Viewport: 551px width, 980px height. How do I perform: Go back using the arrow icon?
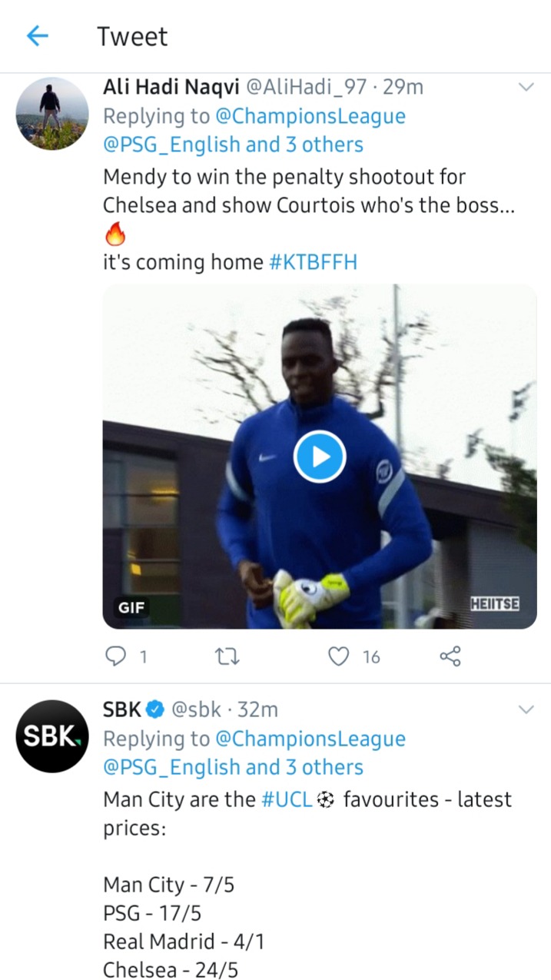click(37, 35)
